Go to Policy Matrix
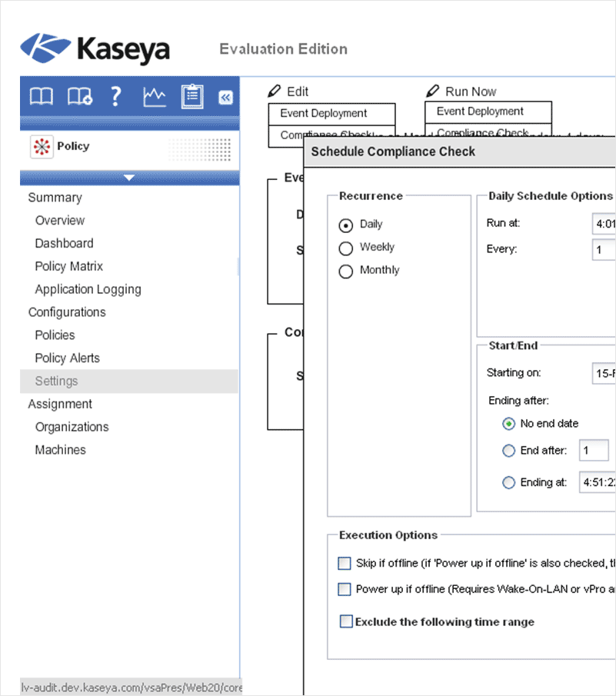Image resolution: width=616 pixels, height=696 pixels. [68, 266]
